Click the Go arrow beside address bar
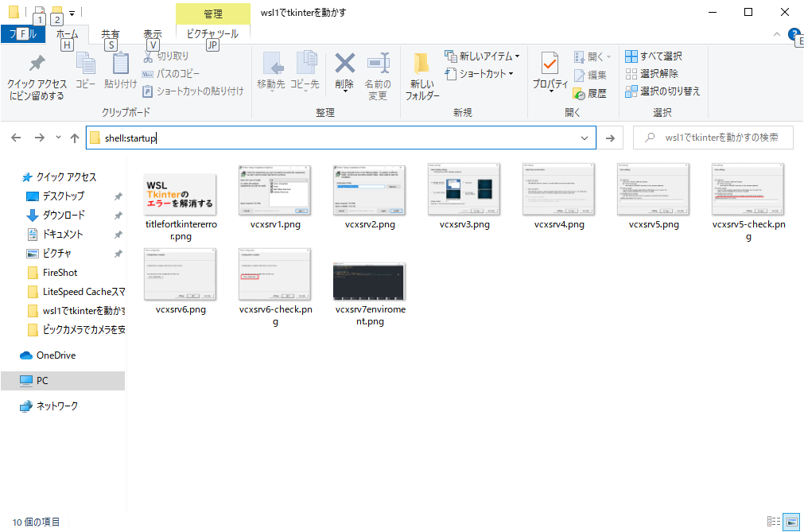The image size is (804, 532). (x=610, y=138)
